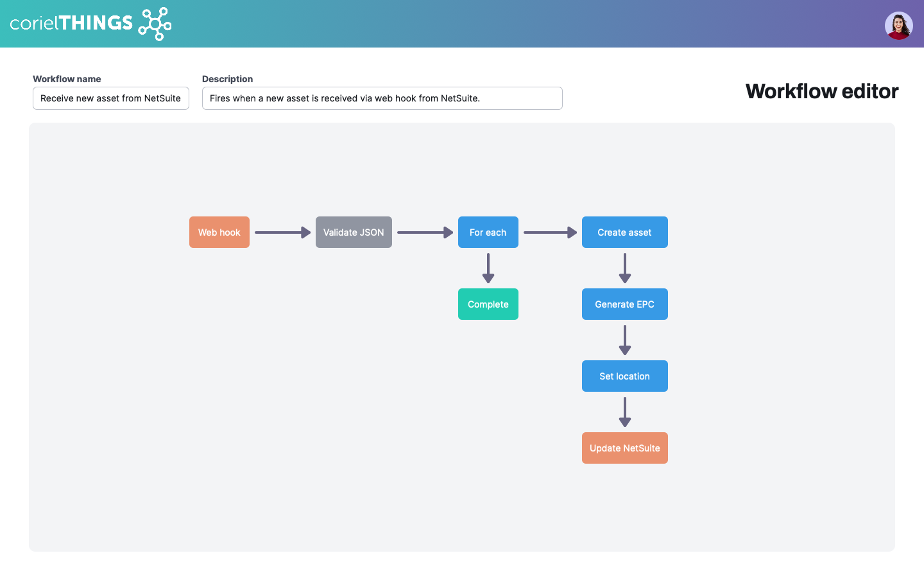Select the Generate EPC node
The width and height of the screenshot is (924, 578).
[624, 304]
